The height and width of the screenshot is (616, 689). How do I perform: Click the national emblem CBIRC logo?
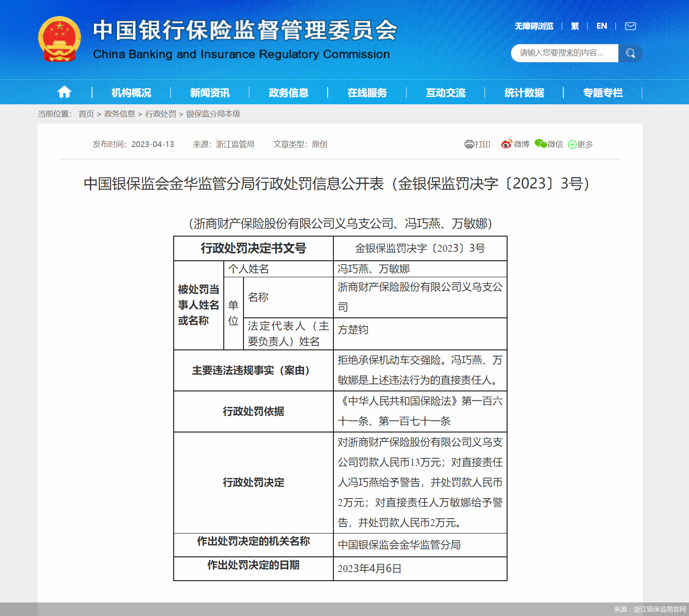point(60,39)
